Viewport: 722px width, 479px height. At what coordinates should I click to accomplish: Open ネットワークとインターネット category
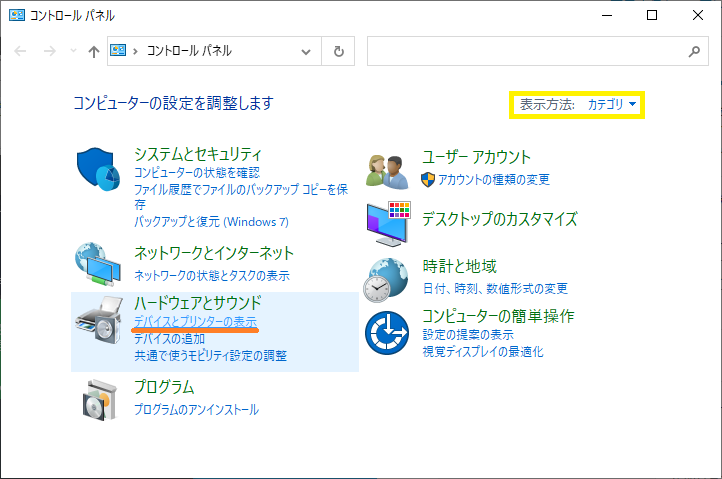pos(214,253)
